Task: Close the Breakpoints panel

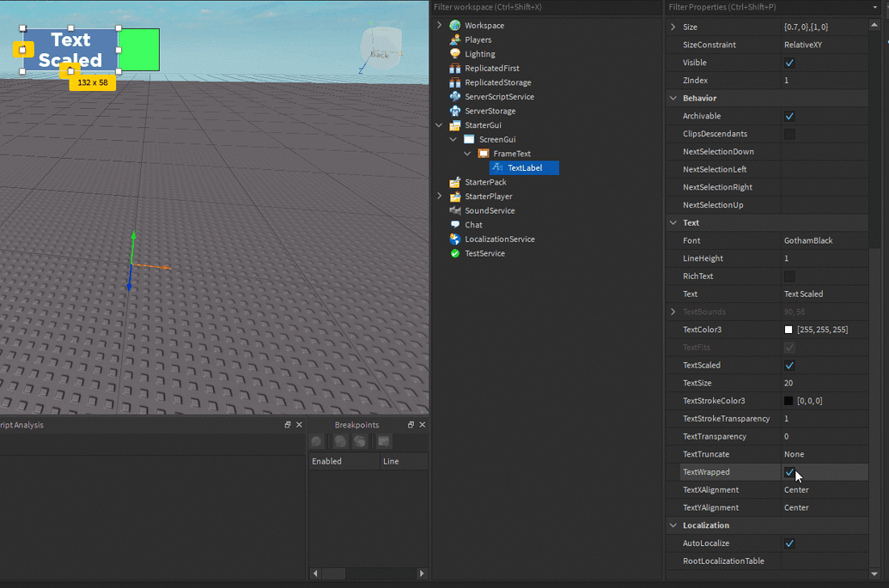Action: tap(423, 424)
